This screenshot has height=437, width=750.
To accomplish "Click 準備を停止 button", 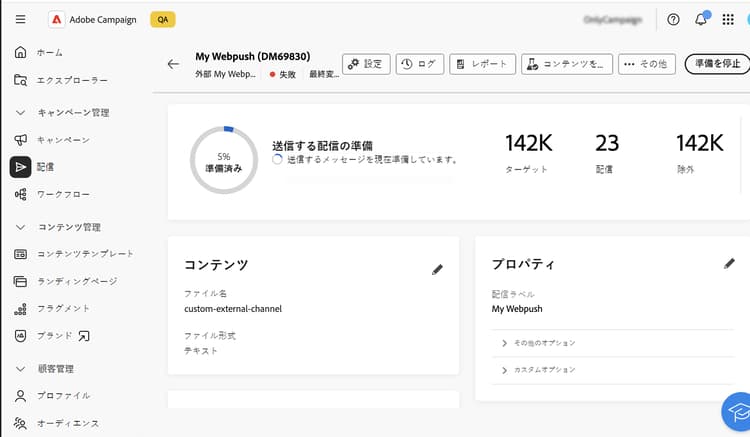I will [717, 64].
